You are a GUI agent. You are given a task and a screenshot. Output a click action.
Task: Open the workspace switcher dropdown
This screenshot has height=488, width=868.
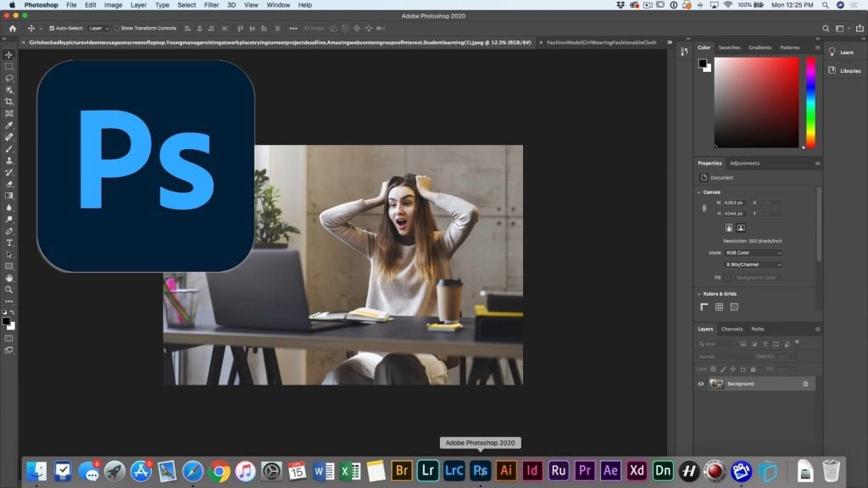coord(843,28)
